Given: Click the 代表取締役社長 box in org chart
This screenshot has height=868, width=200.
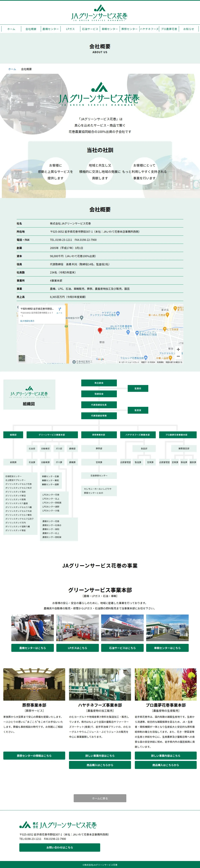Looking at the screenshot, I should [99, 405].
